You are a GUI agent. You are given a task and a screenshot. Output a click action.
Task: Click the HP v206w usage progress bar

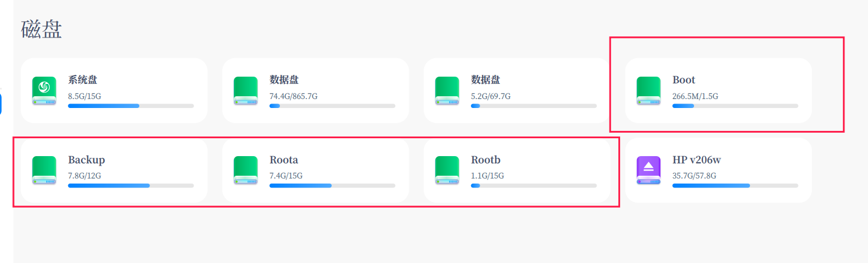tap(735, 185)
